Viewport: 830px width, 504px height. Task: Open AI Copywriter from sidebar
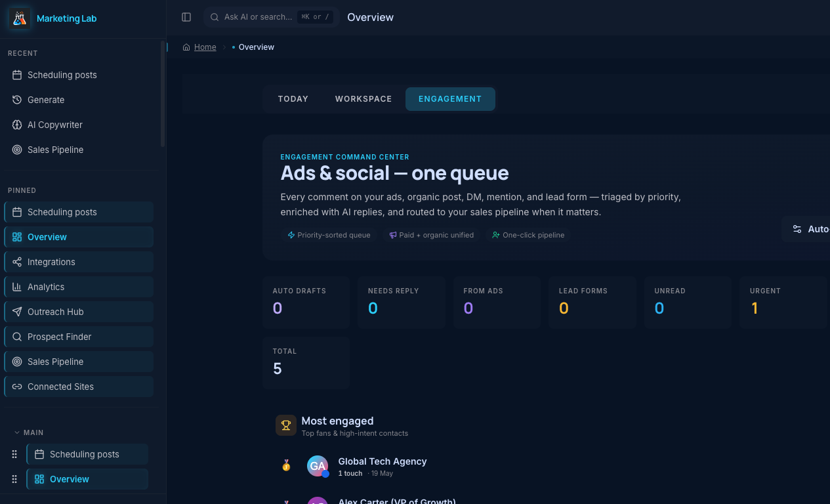(79, 125)
